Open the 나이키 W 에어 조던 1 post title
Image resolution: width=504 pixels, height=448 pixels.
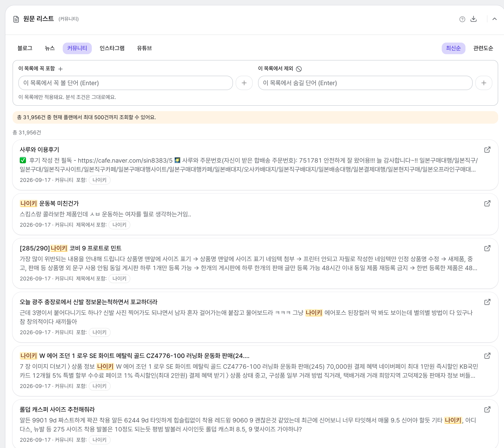coord(135,356)
